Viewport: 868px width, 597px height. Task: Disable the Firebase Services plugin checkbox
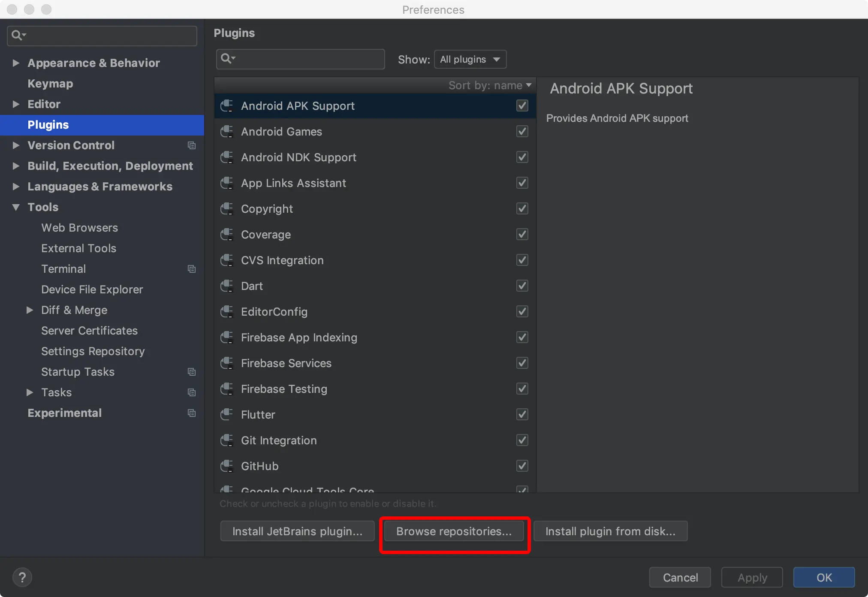pyautogui.click(x=522, y=363)
